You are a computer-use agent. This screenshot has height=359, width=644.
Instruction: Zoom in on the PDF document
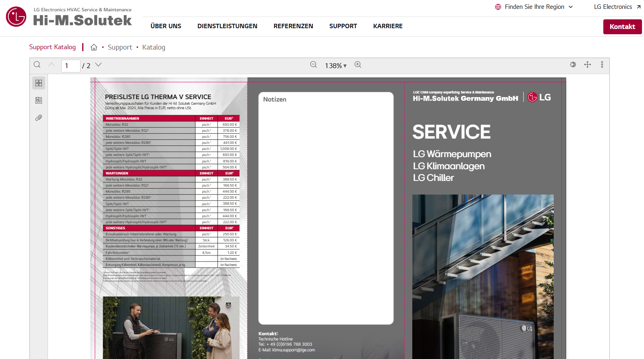pyautogui.click(x=358, y=65)
